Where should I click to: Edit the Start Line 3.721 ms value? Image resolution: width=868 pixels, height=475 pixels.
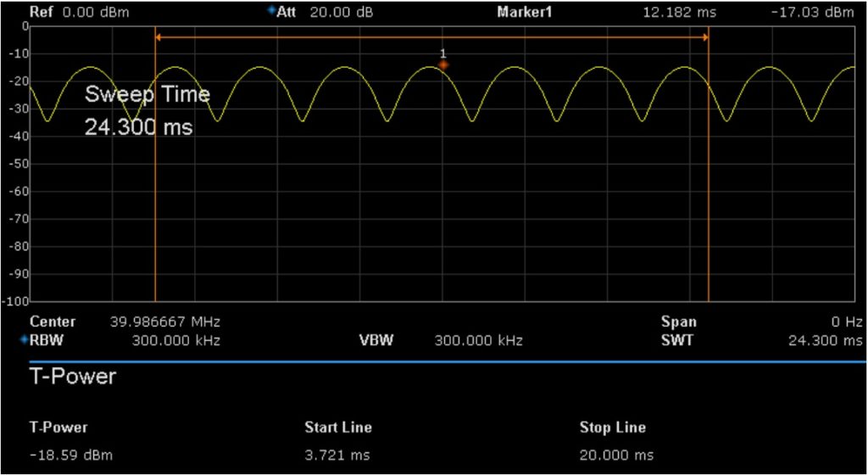(337, 455)
